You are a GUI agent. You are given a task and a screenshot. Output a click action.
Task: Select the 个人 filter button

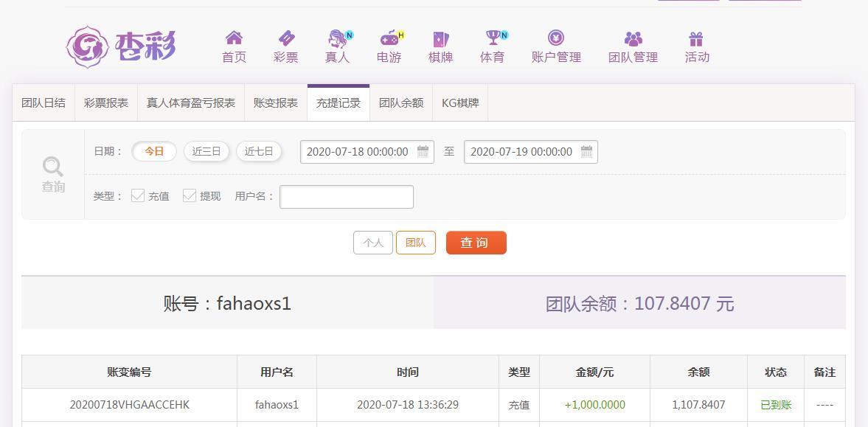tap(373, 243)
